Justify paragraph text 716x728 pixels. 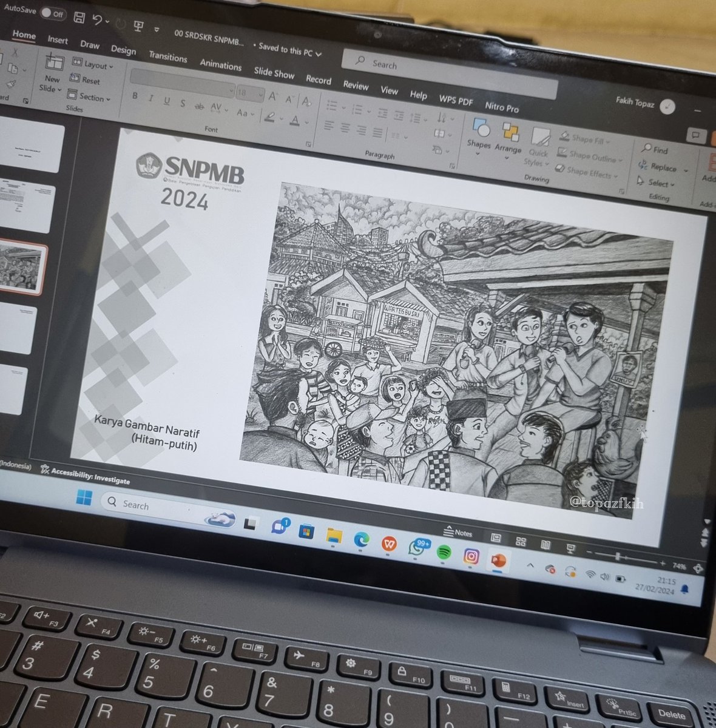click(x=377, y=132)
